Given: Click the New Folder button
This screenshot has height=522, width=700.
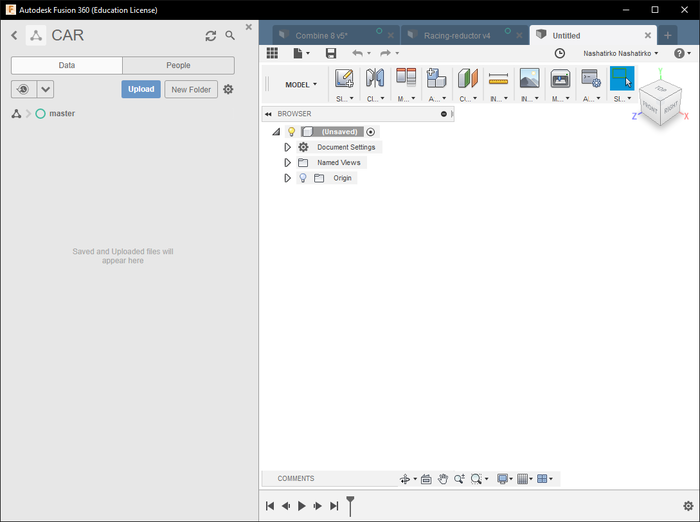Looking at the screenshot, I should (x=191, y=89).
